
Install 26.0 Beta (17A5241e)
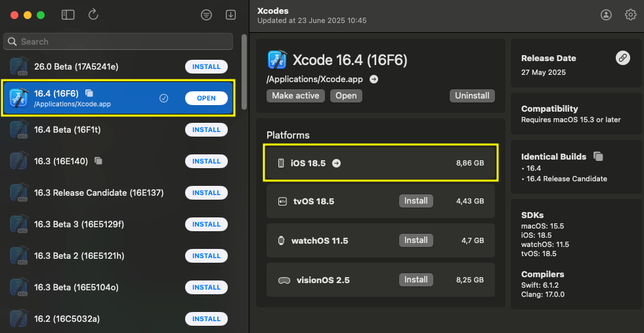pyautogui.click(x=206, y=66)
